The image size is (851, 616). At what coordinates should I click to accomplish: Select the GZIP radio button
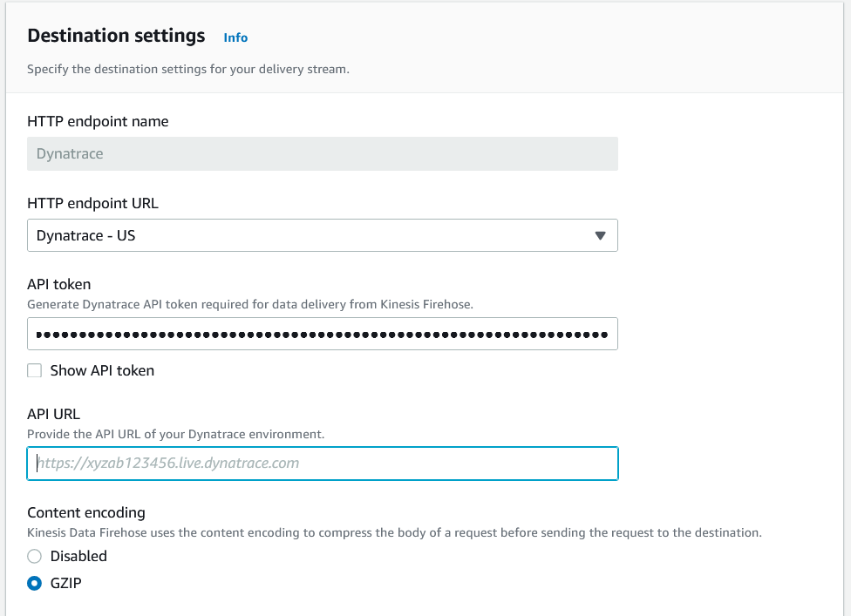point(35,584)
